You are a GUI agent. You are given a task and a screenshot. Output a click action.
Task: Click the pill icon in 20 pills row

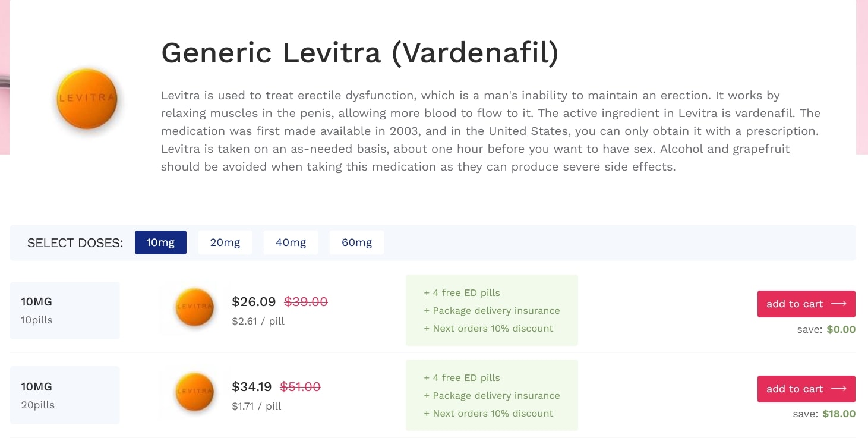(x=194, y=392)
